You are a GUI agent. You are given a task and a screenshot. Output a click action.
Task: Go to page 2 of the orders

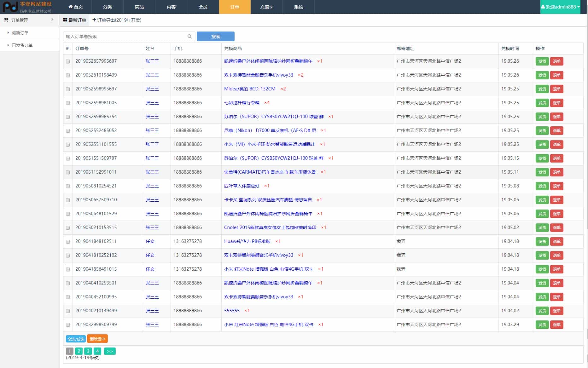pos(79,351)
